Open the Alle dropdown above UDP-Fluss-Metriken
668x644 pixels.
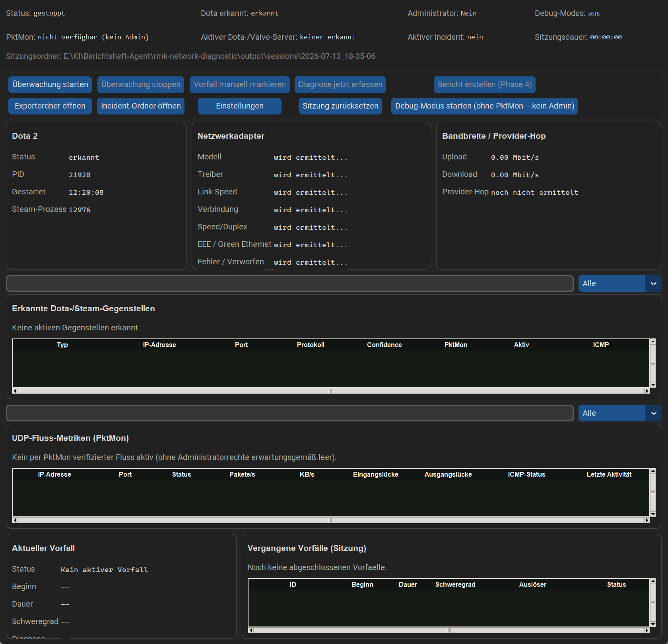coord(620,413)
